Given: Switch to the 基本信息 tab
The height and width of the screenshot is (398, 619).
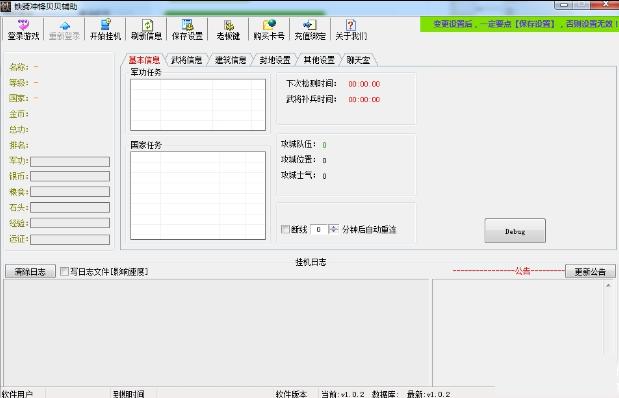Looking at the screenshot, I should click(144, 60).
